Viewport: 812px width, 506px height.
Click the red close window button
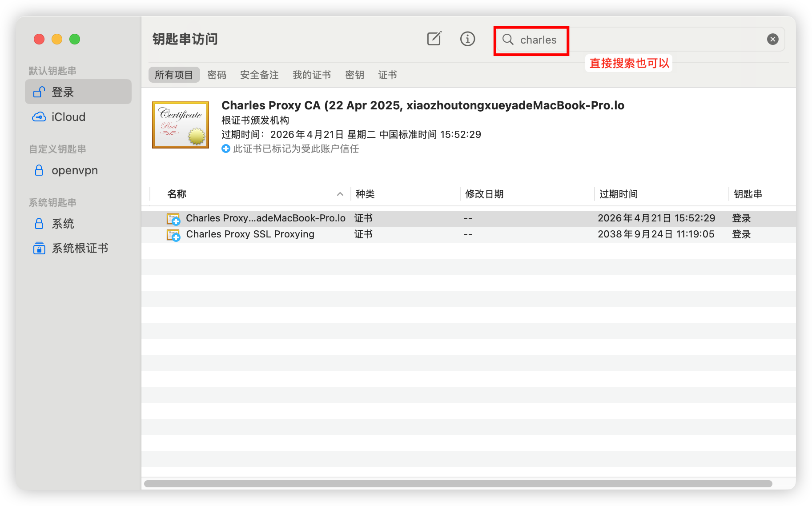tap(39, 39)
